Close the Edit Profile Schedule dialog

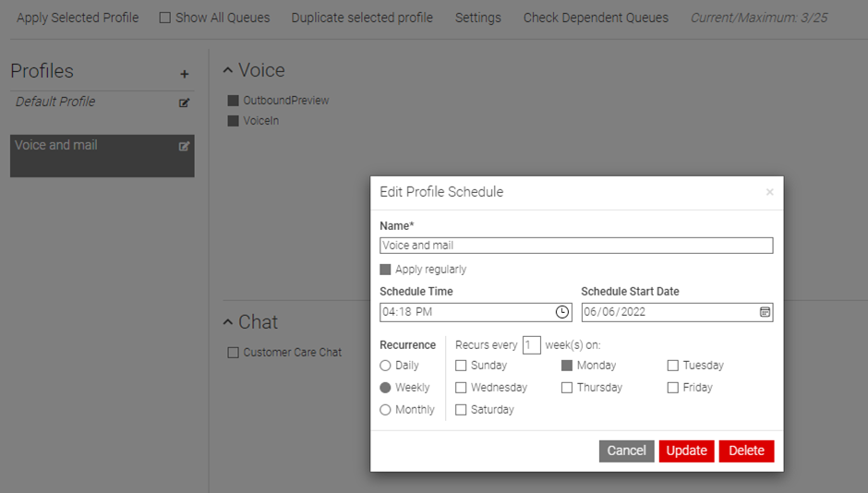[769, 192]
